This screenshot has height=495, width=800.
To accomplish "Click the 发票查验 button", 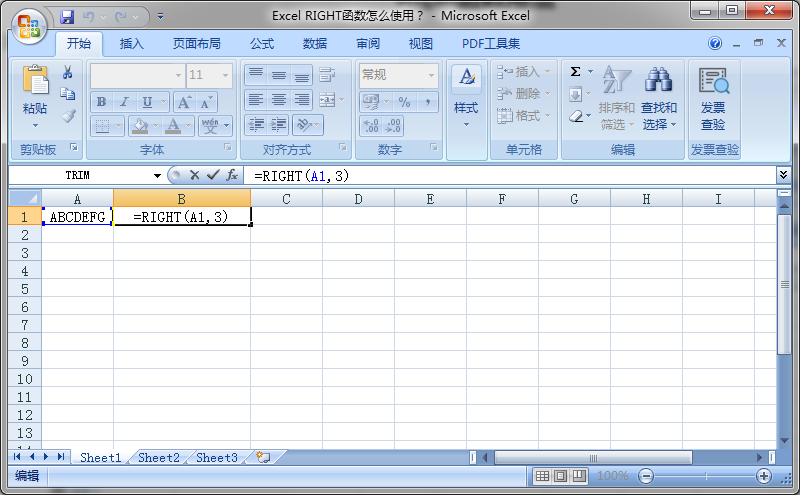I will 713,98.
